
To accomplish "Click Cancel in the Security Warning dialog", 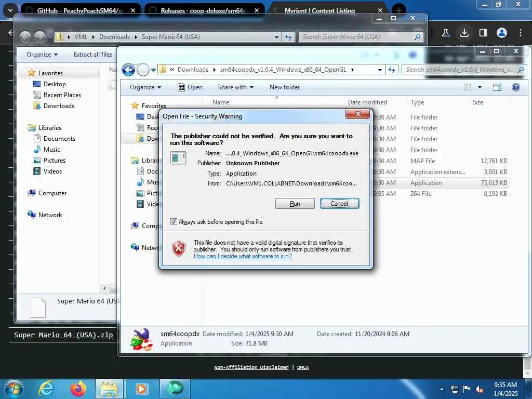I will (339, 204).
